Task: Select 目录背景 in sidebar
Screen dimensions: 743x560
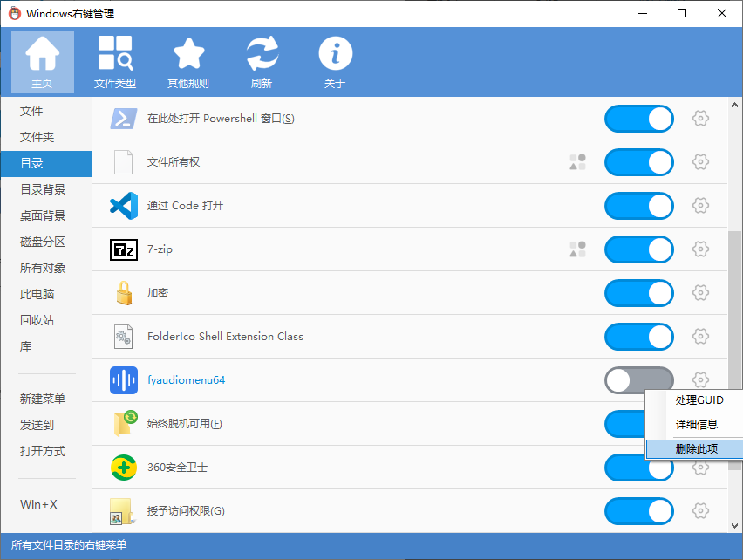Action: coord(43,189)
